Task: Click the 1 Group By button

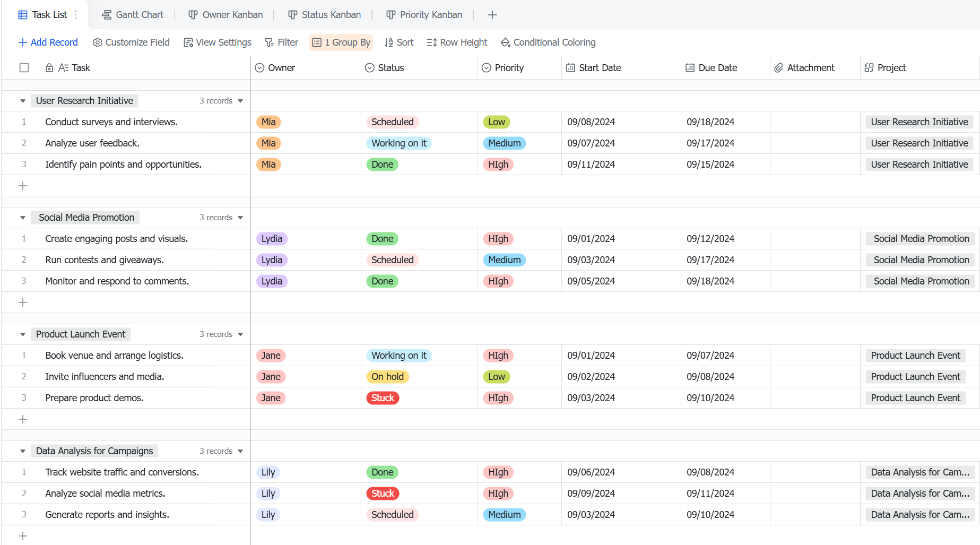Action: tap(341, 42)
